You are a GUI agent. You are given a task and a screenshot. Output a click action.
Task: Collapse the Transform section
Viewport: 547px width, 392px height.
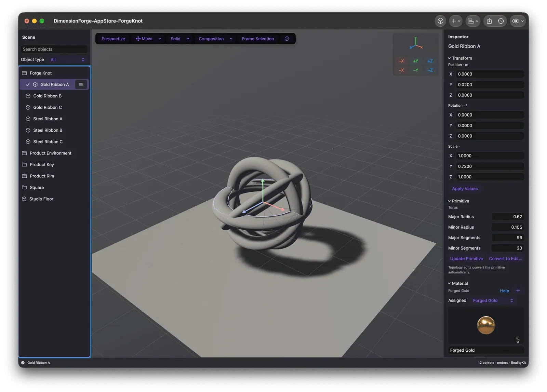[449, 58]
